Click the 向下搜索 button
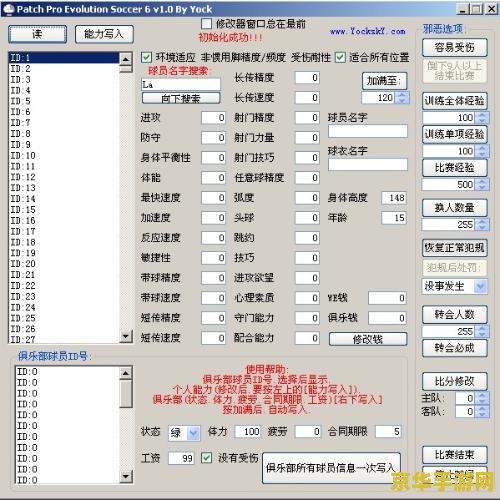 pyautogui.click(x=181, y=98)
